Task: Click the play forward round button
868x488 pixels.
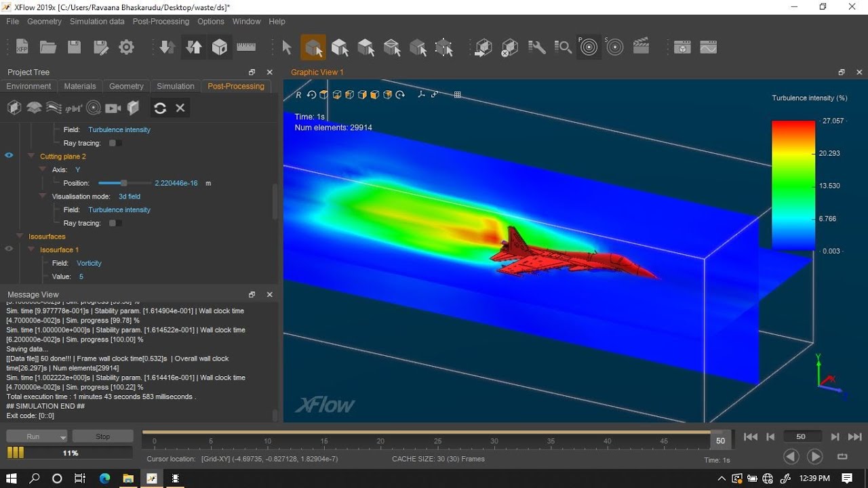Action: pos(815,456)
